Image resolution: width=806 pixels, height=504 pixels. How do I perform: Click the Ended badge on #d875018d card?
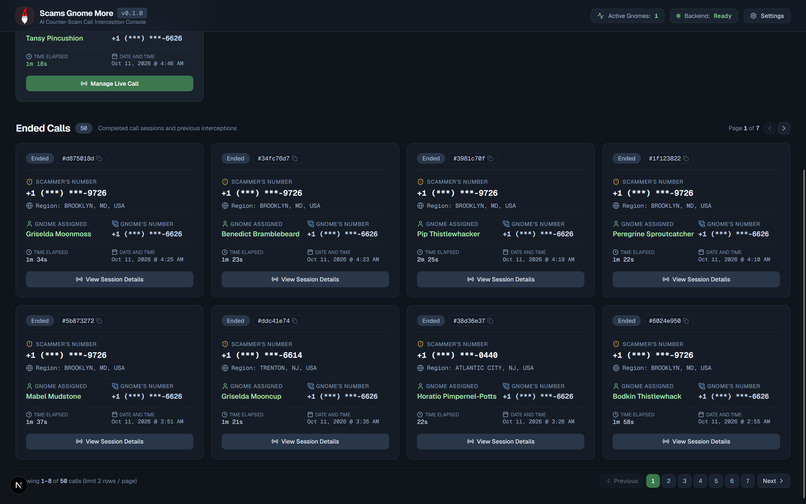[40, 158]
